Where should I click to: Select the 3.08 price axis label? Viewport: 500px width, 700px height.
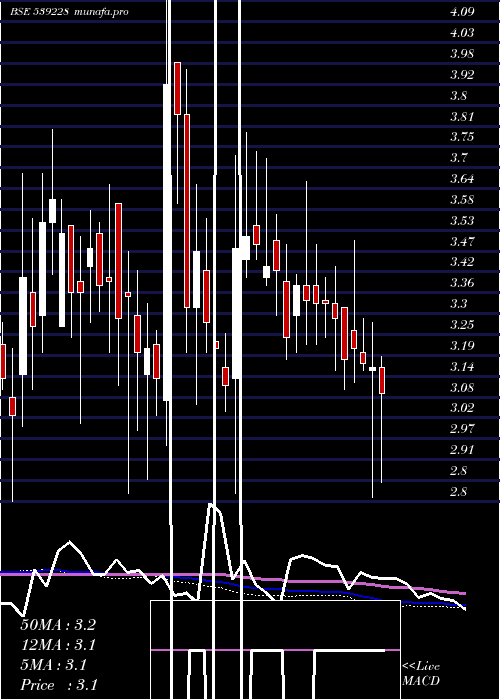pos(462,387)
